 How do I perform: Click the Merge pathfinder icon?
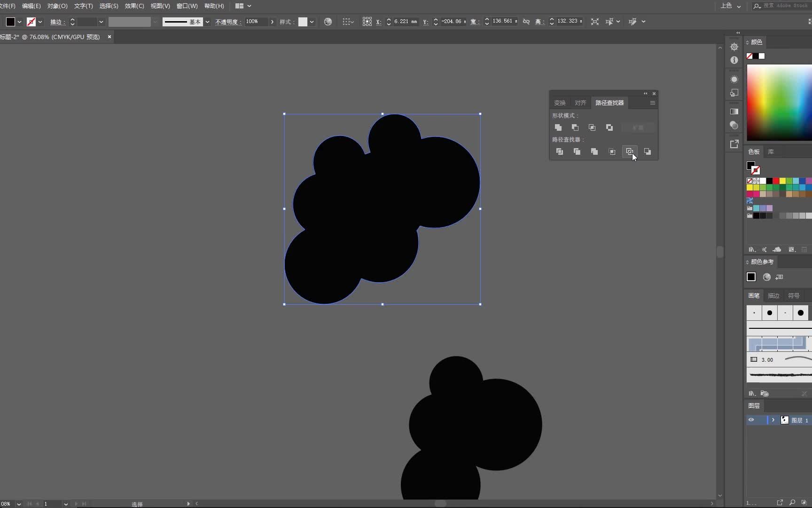pyautogui.click(x=594, y=151)
